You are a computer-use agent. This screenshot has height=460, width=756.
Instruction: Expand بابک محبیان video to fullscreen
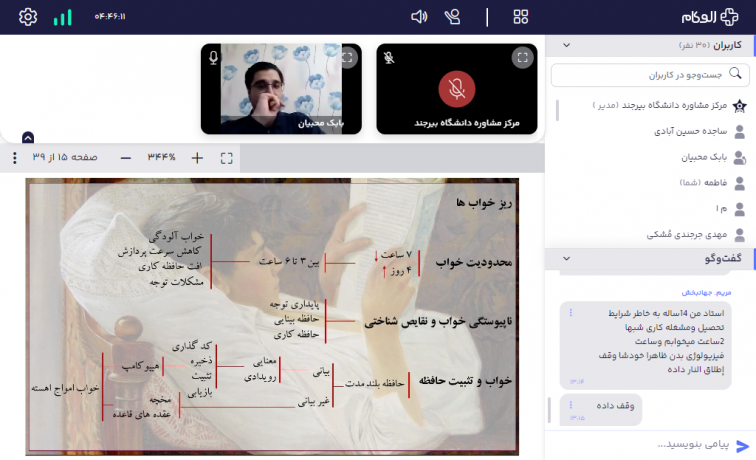[x=347, y=58]
